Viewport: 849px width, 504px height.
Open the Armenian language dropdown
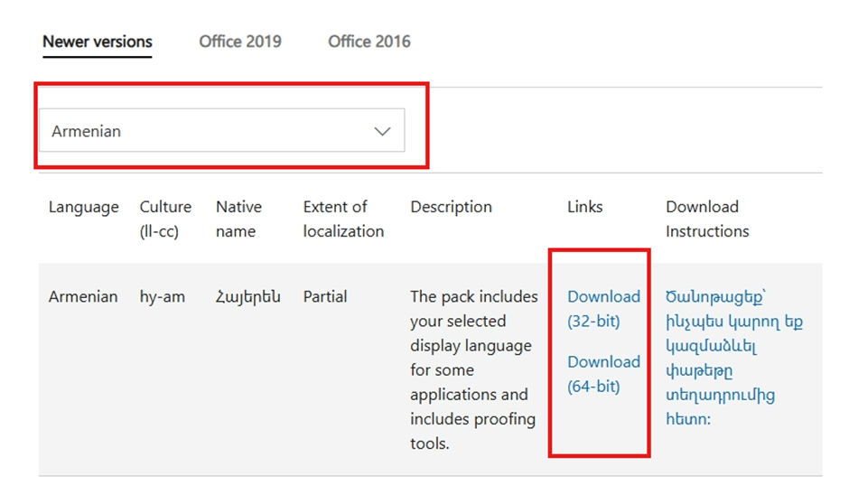coord(221,130)
